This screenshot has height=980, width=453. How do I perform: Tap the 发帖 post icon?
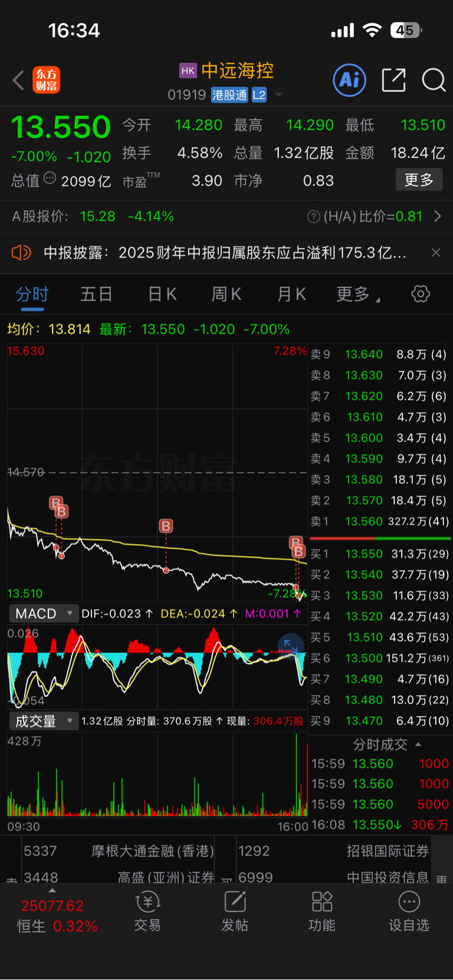[x=235, y=912]
